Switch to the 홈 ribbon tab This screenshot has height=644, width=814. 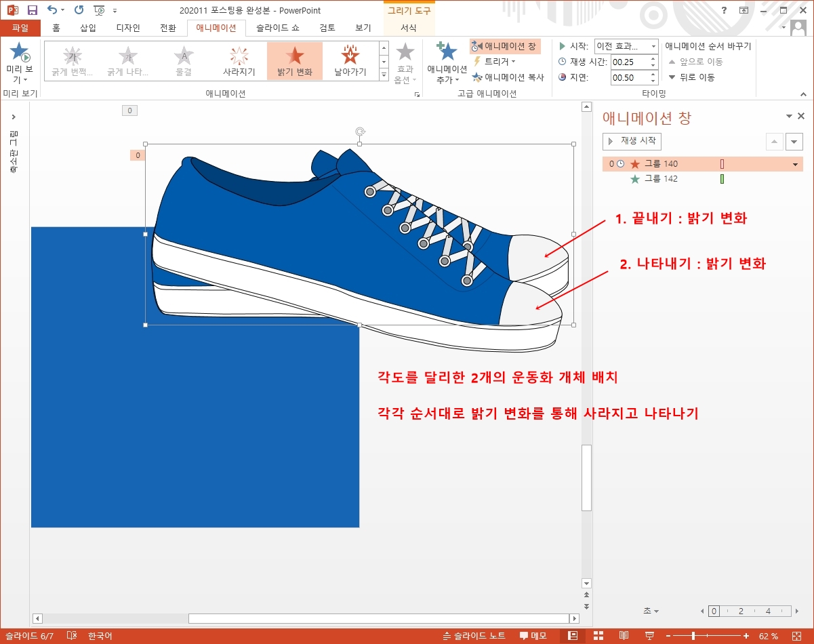tap(56, 28)
